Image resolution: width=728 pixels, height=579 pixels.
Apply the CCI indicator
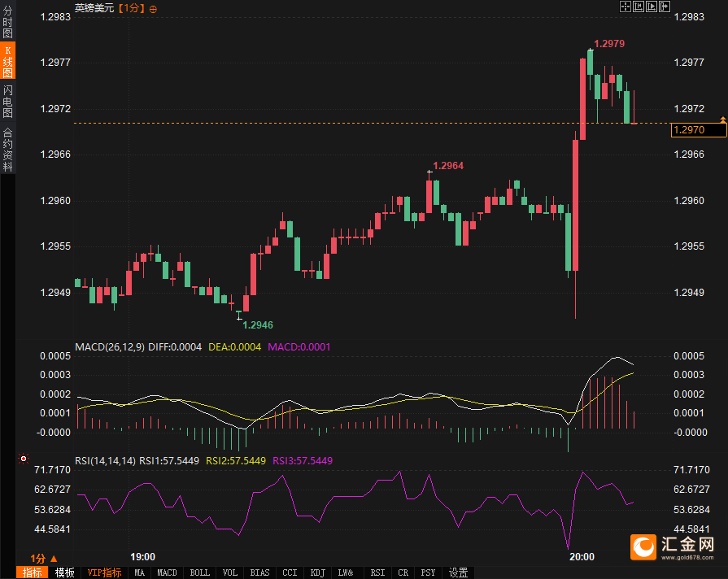(290, 572)
